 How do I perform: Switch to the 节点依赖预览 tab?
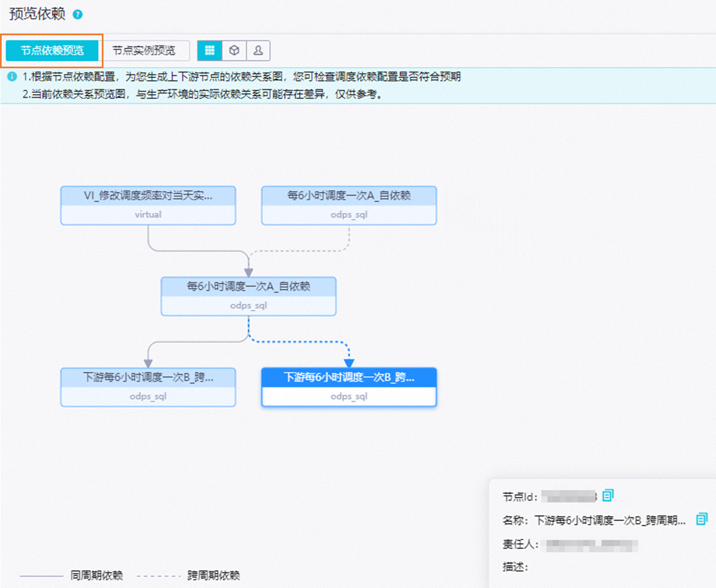coord(52,50)
